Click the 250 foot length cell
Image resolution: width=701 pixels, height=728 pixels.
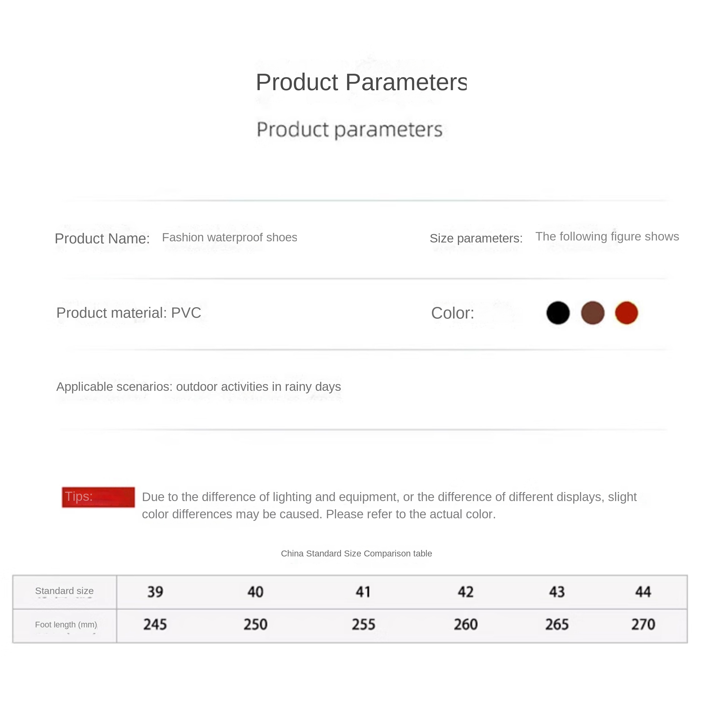tap(255, 624)
